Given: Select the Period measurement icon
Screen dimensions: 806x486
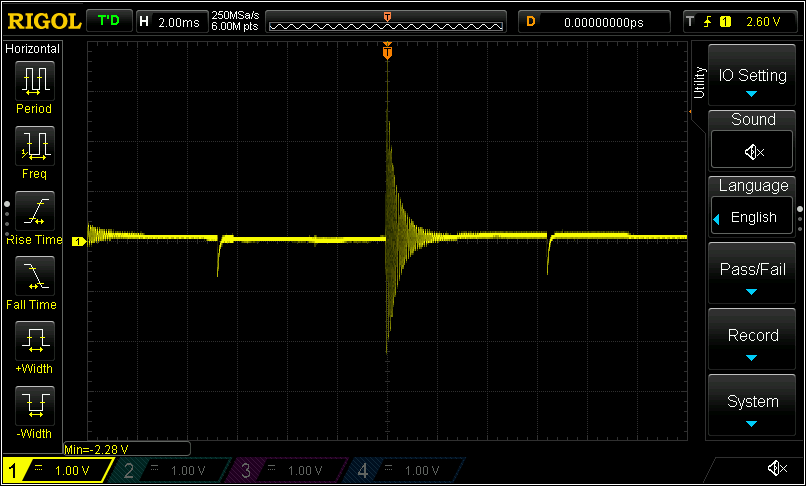Looking at the screenshot, I should 34,80.
